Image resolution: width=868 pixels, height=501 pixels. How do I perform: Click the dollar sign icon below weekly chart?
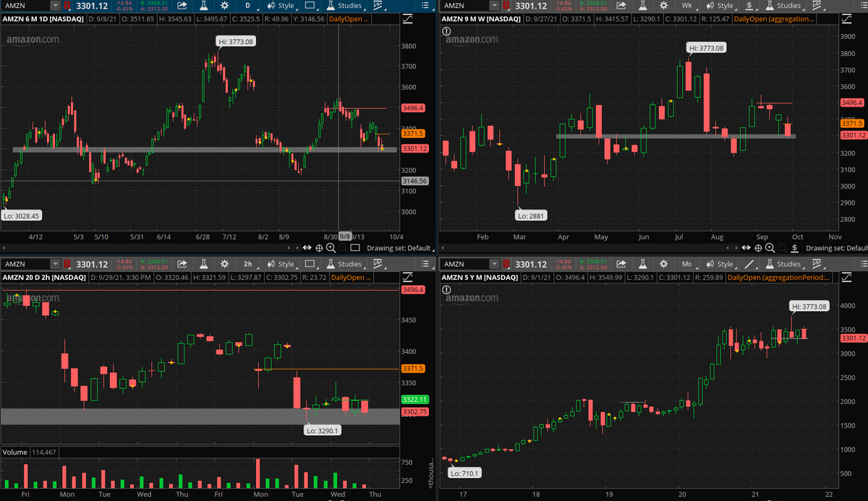[x=794, y=248]
